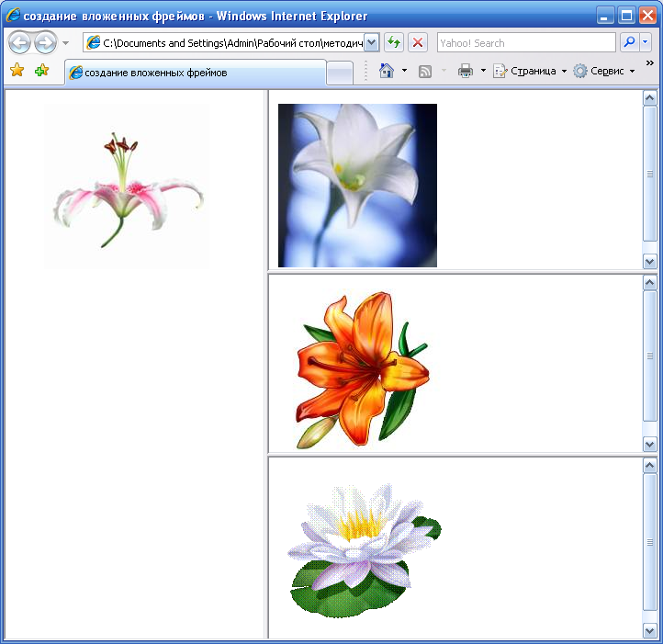Close the Internet Explorer window

pyautogui.click(x=647, y=16)
